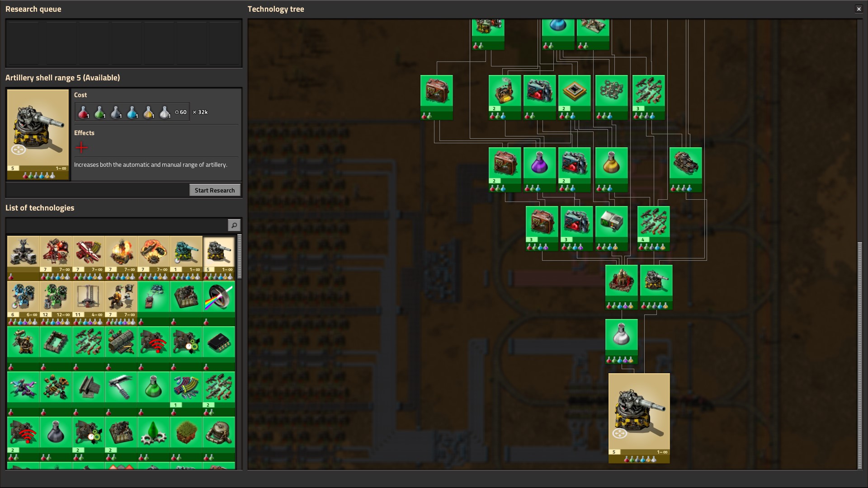The image size is (868, 488).
Task: Select the black microchip technology in list
Action: coord(219,348)
